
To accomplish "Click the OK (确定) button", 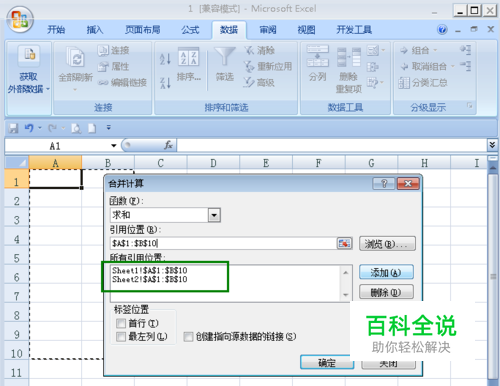I will point(327,362).
